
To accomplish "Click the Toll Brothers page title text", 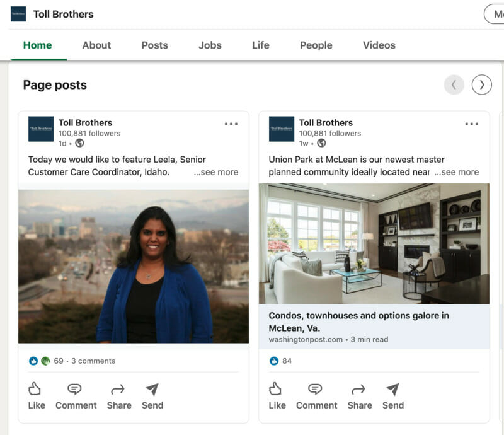I will (64, 14).
